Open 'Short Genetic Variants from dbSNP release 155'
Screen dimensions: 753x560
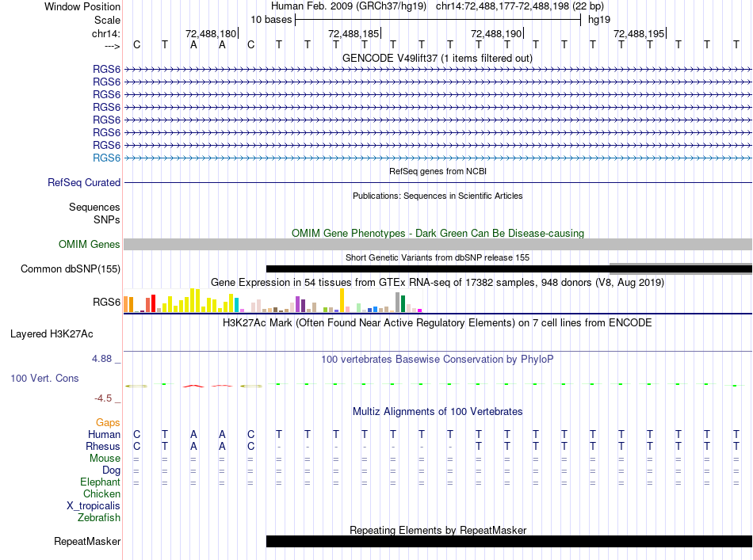[437, 257]
